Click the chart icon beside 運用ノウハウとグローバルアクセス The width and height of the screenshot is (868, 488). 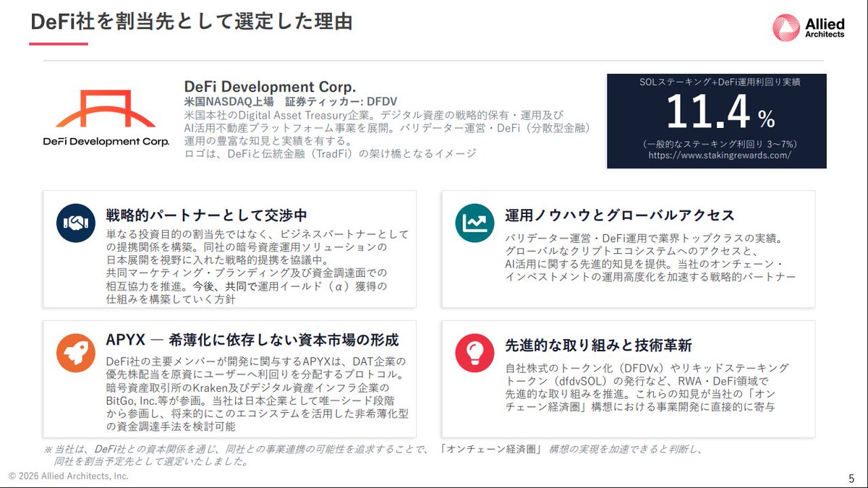[475, 223]
